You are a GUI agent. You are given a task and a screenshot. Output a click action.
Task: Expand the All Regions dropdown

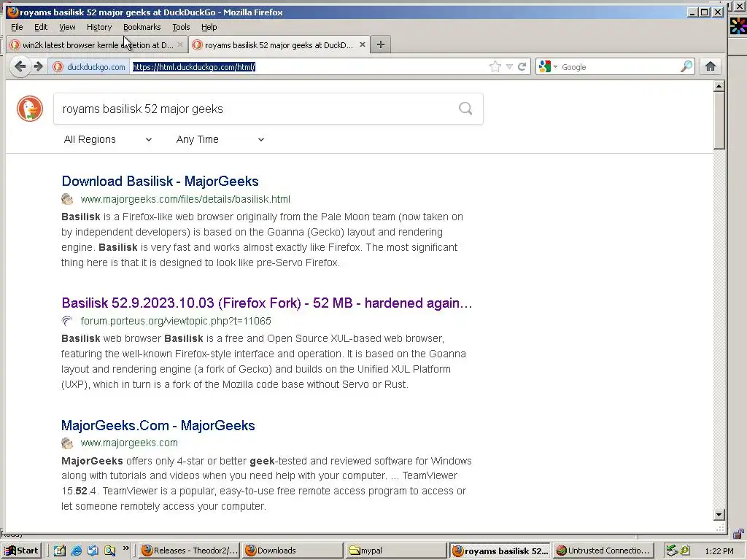pyautogui.click(x=108, y=139)
